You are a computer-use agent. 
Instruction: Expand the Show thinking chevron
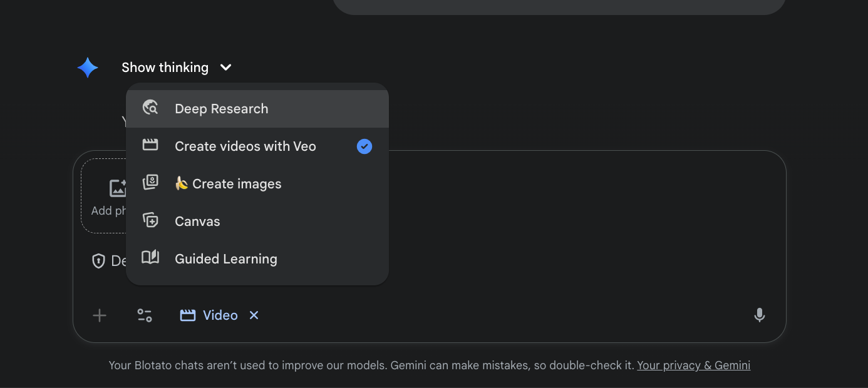[226, 68]
